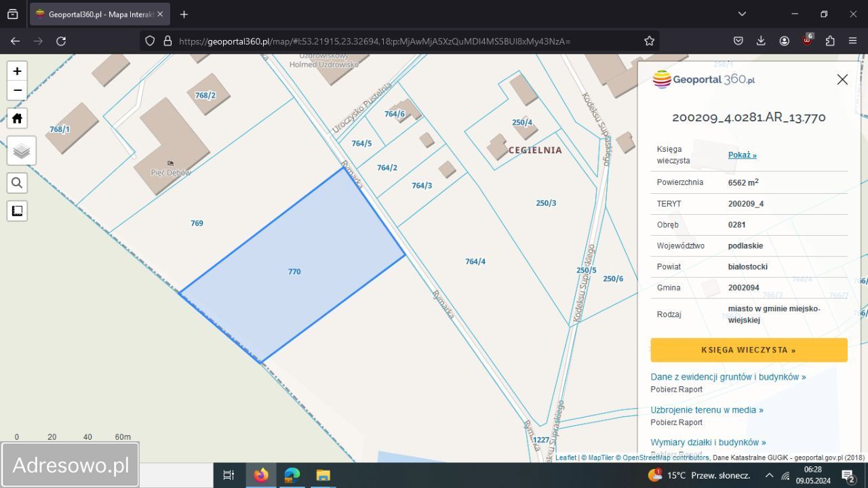The image size is (868, 488).
Task: Open Wymiary działki i budynków link
Action: (x=708, y=442)
